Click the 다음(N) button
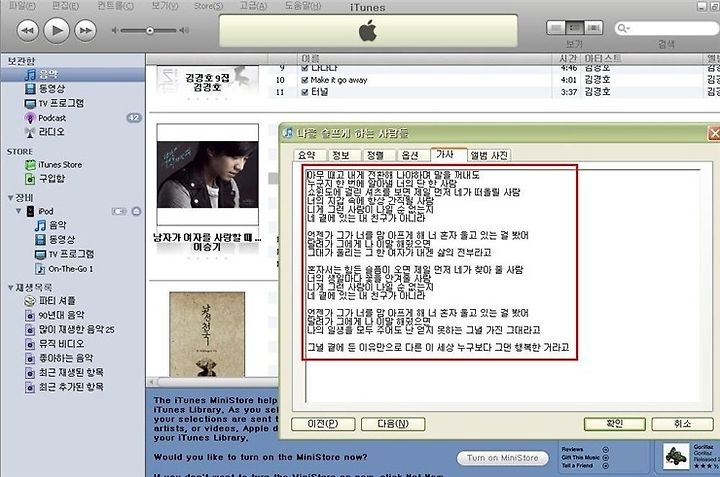 pyautogui.click(x=393, y=424)
